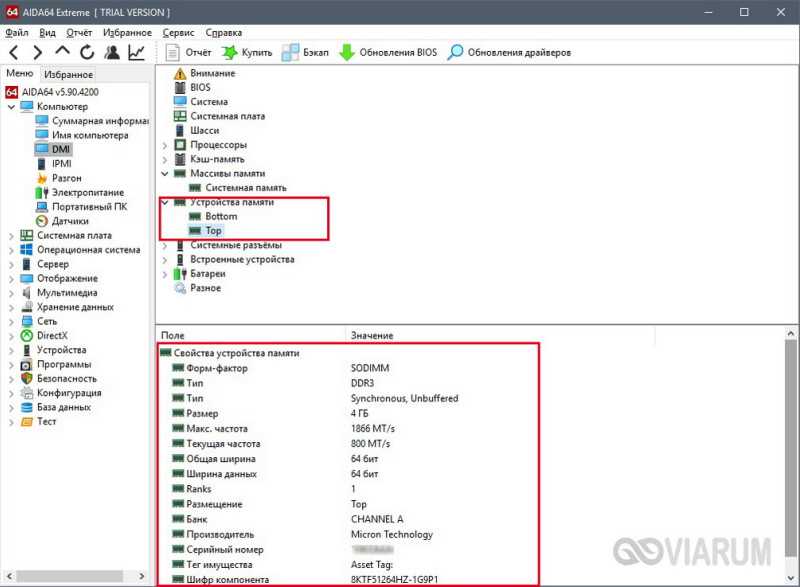Select the Bottom memory device
This screenshot has height=587, width=800.
coord(213,216)
